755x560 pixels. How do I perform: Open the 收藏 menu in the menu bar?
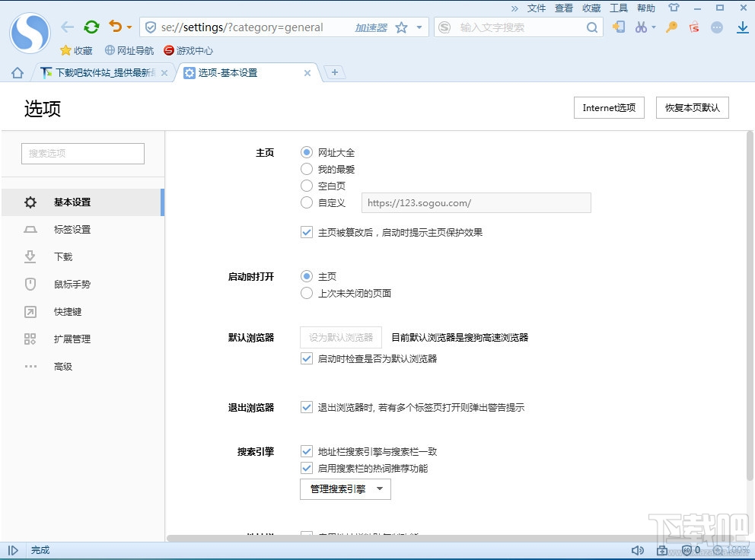[x=591, y=8]
